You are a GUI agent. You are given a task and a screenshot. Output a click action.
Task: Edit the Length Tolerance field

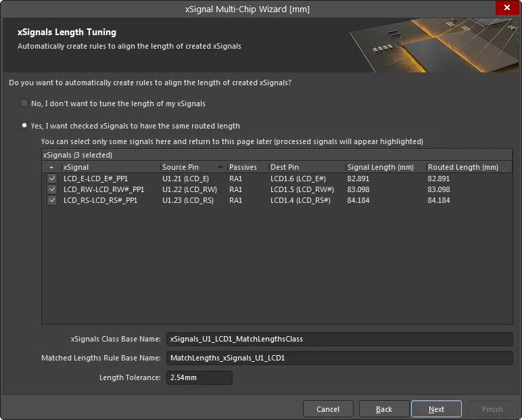coord(199,377)
